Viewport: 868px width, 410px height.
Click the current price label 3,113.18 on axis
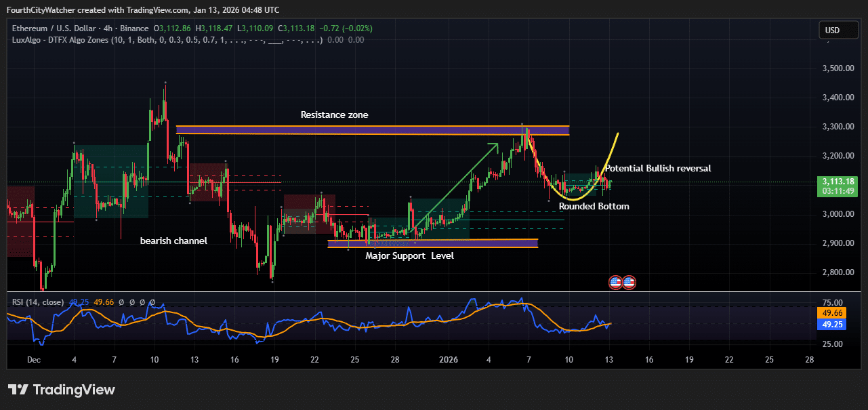(838, 182)
